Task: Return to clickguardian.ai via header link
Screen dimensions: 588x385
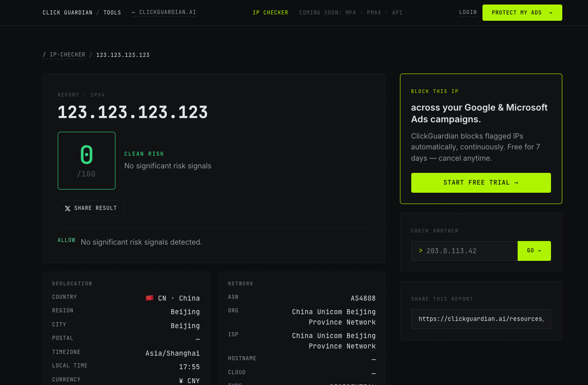Action: coord(164,13)
